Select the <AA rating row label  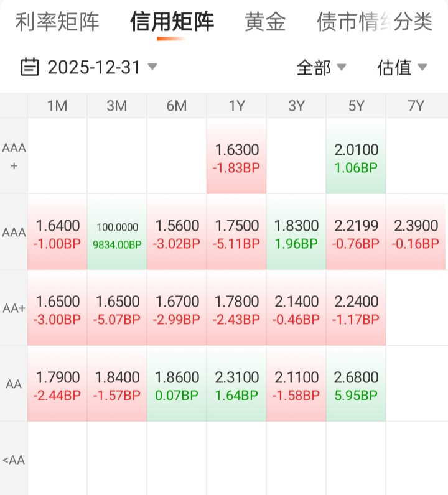(x=14, y=460)
